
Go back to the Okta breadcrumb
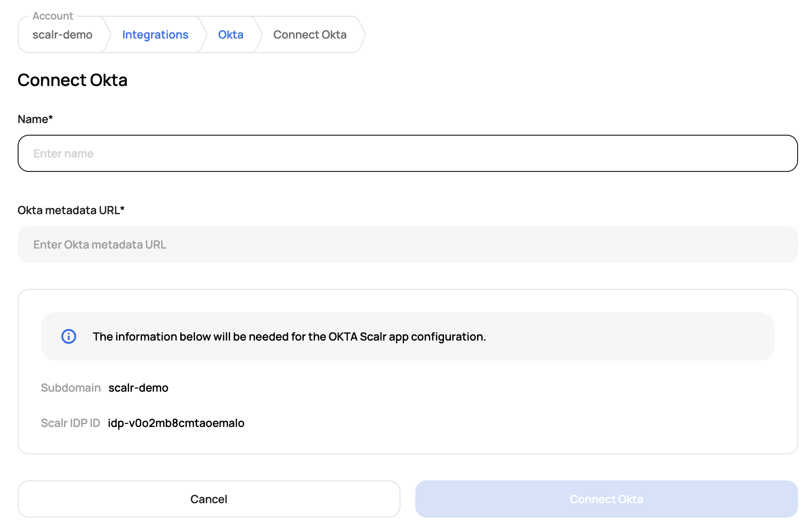coord(231,35)
